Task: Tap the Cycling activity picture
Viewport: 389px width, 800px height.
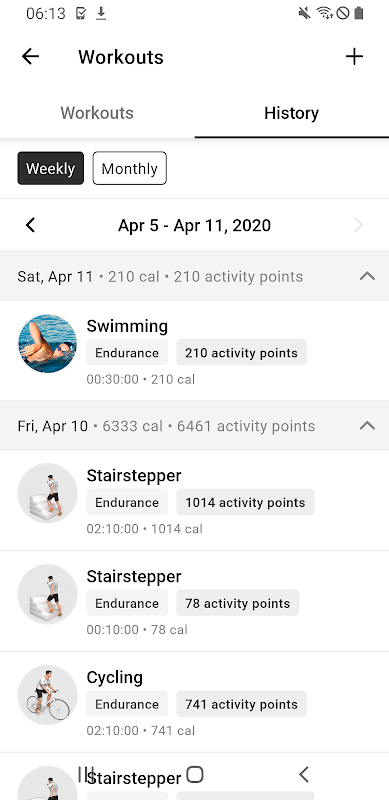Action: (x=47, y=694)
